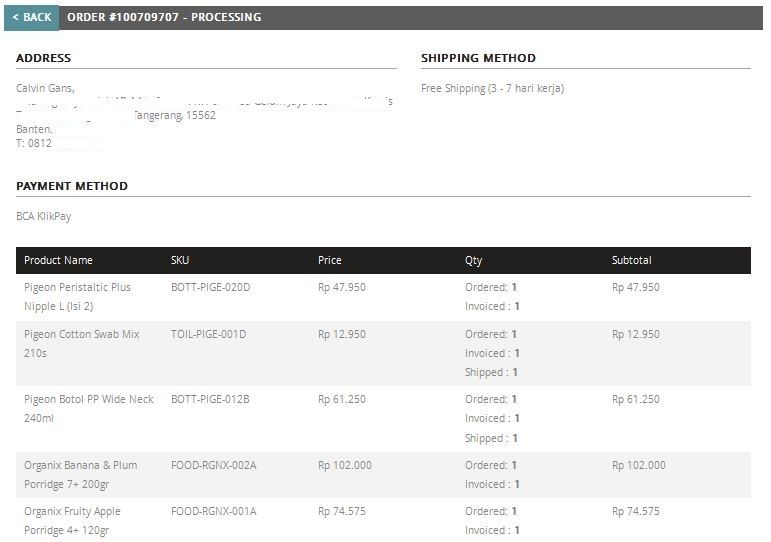Select product 'Pigeon Cotton Swab Mix 210s'

click(82, 344)
